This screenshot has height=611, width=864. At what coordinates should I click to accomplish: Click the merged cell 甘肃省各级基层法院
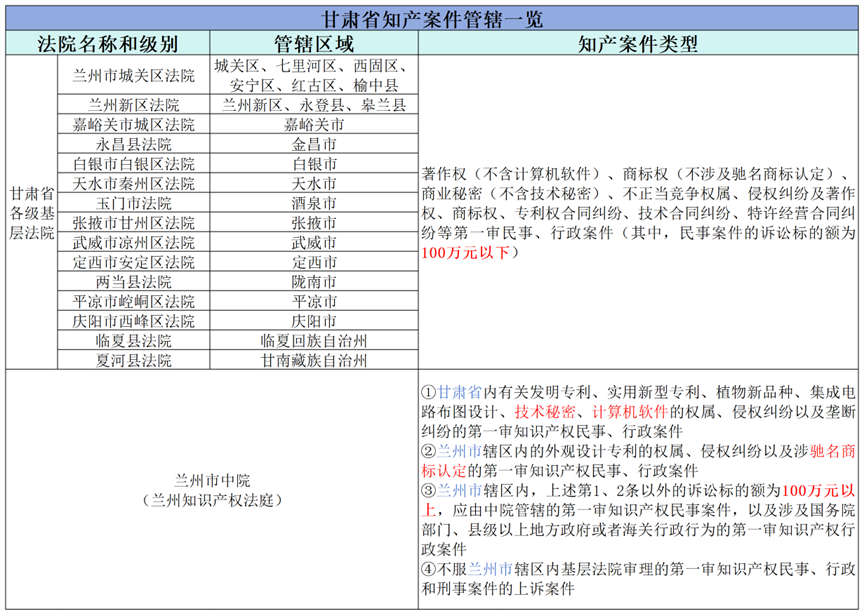click(x=31, y=212)
